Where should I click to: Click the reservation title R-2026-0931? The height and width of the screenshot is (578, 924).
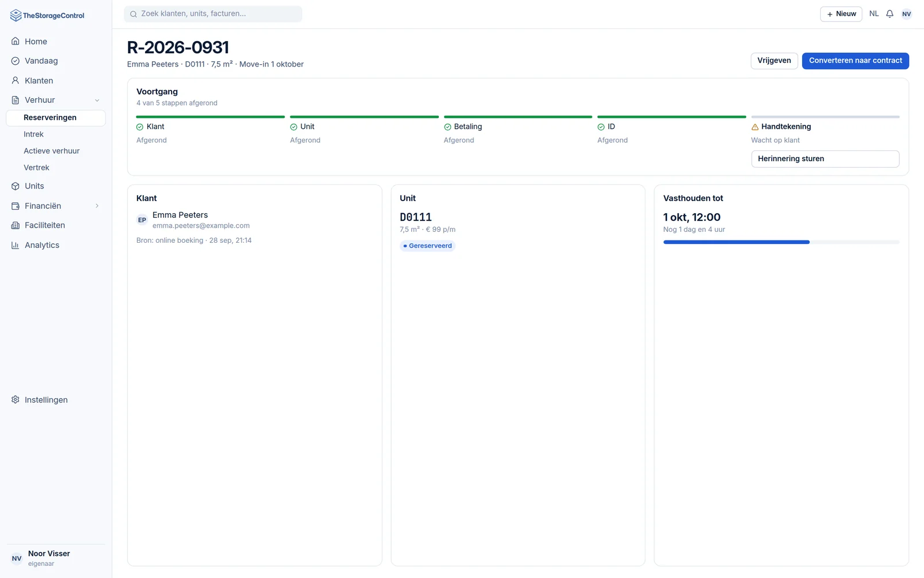point(178,47)
